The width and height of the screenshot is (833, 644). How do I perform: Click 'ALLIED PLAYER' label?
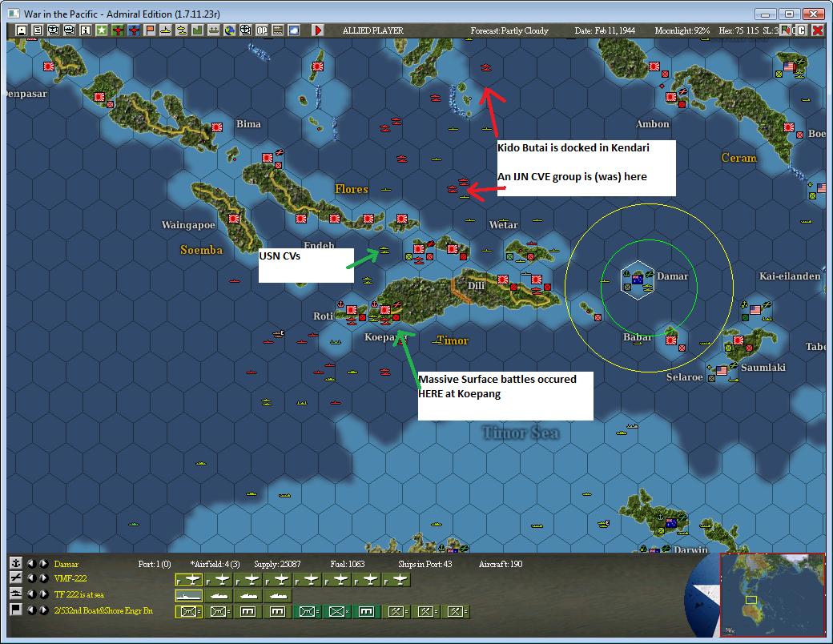[373, 30]
